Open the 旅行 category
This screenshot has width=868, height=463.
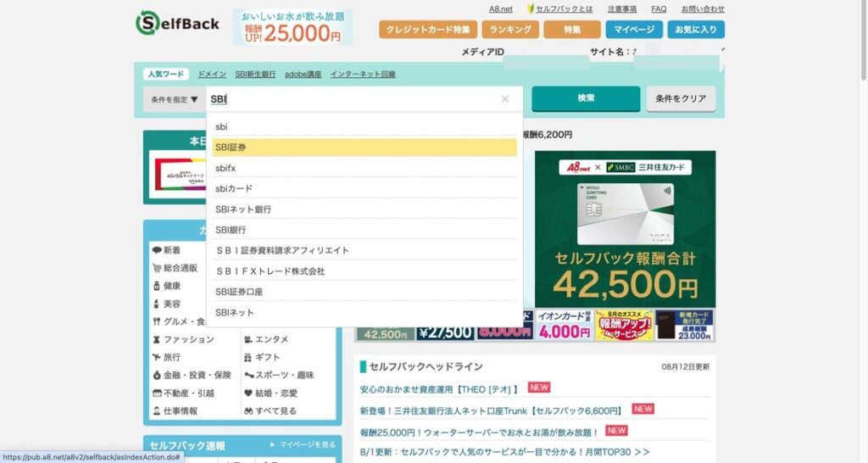[x=166, y=357]
